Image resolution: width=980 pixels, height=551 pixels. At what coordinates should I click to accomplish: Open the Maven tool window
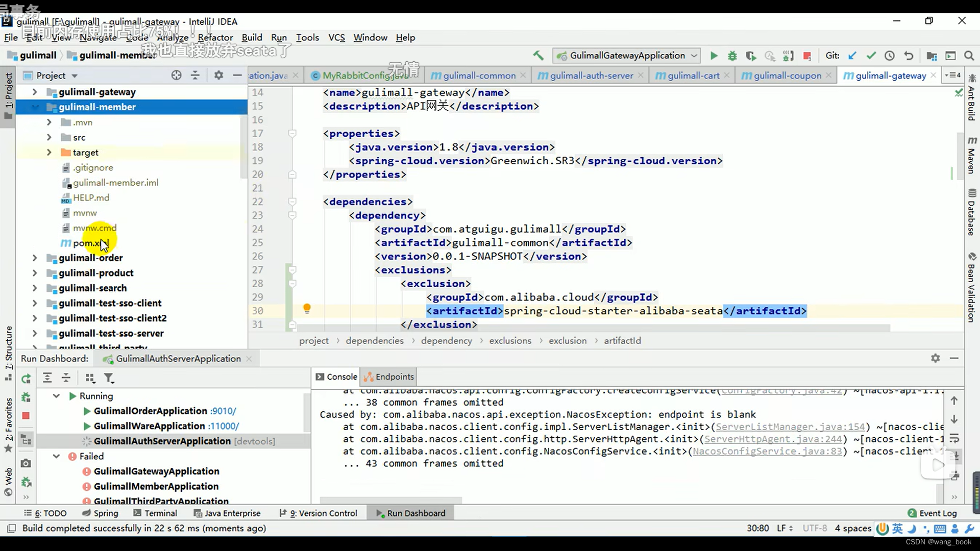coord(972,155)
